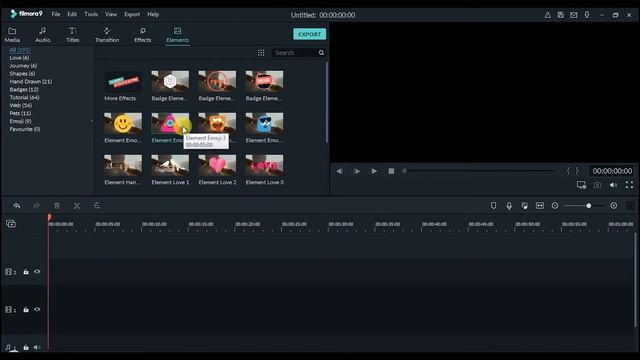Select the Pets (11) category
The height and width of the screenshot is (360, 640).
20,113
